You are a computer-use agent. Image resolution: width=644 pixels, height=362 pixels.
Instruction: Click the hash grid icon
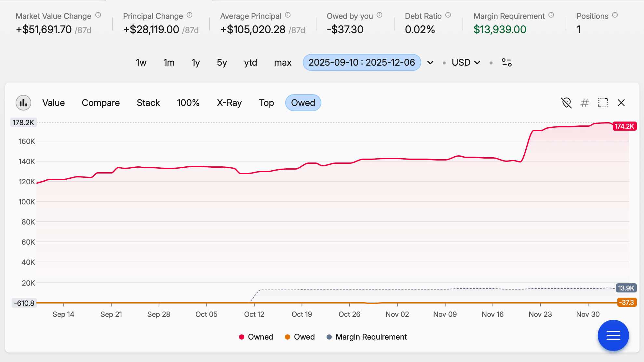(x=584, y=103)
